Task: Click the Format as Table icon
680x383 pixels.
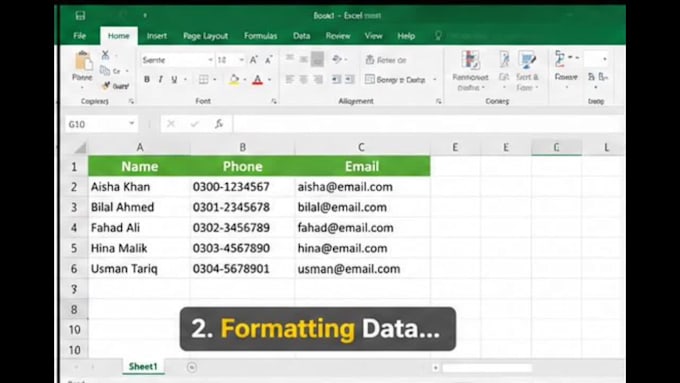Action: coord(504,60)
